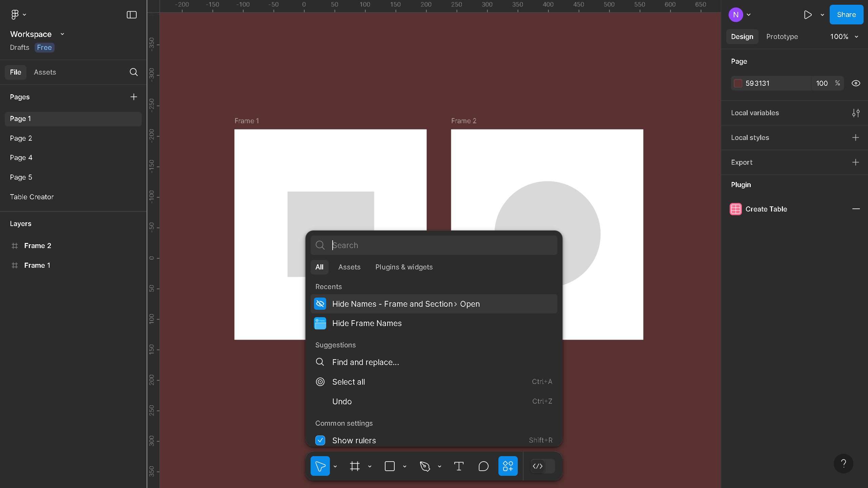Screen dimensions: 868x488
Task: Toggle the Show rulers checkbox
Action: 320,440
